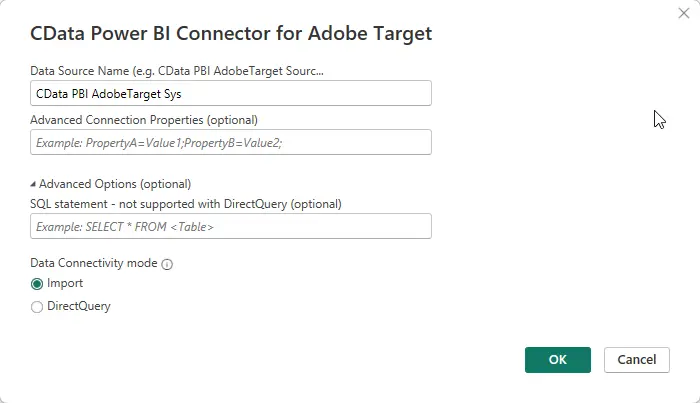Click the "Advanced Connection Properties (optional)" label

click(144, 120)
